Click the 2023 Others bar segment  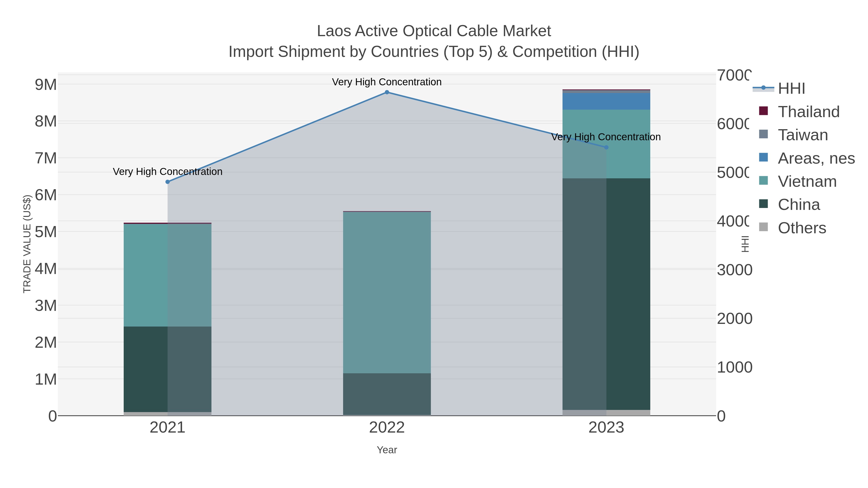[606, 413]
